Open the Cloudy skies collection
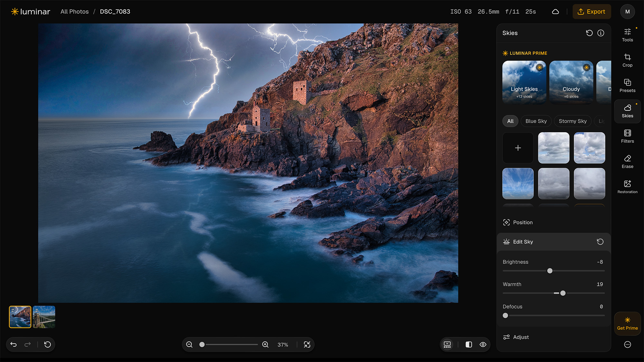 point(571,82)
